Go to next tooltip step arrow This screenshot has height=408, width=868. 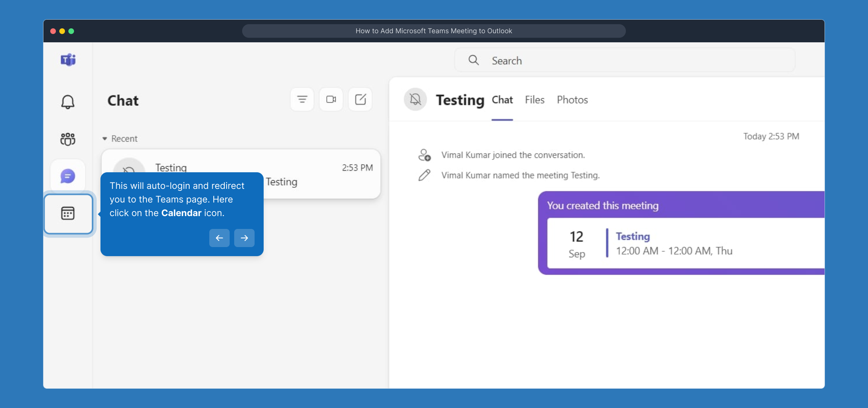[x=244, y=238]
